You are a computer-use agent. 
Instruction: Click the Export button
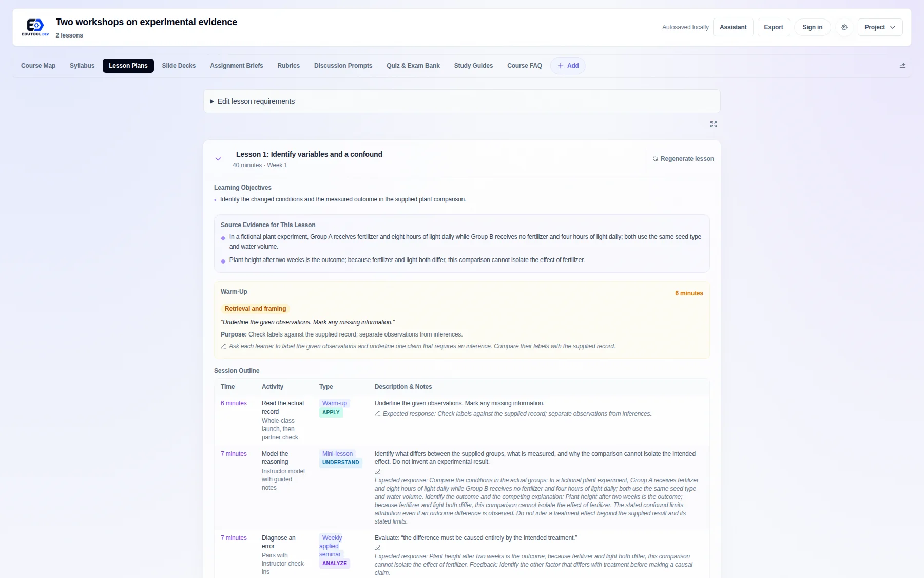click(774, 27)
